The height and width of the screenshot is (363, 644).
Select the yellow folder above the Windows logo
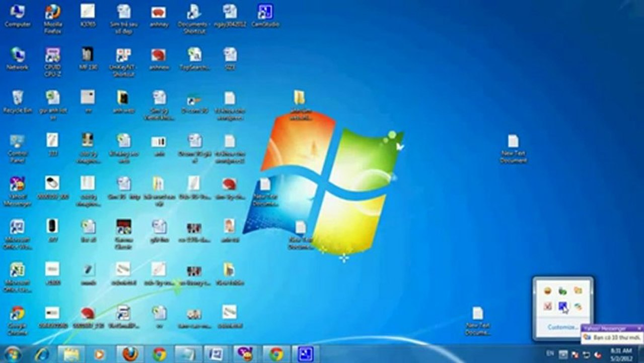pos(300,104)
